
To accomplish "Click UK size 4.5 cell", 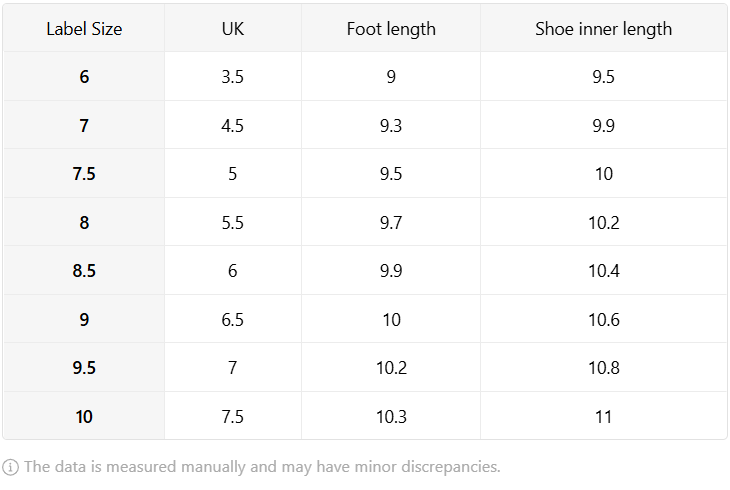I will [233, 125].
